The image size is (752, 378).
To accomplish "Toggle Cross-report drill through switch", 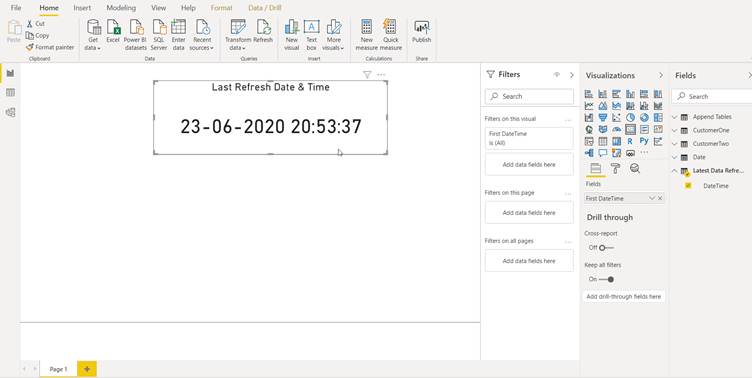I will (601, 248).
